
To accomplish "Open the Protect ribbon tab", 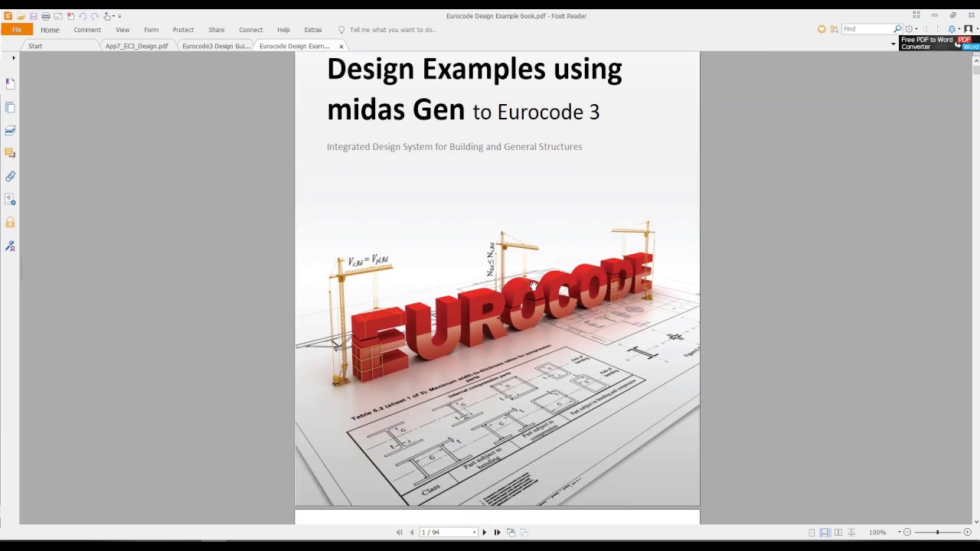I will click(183, 30).
